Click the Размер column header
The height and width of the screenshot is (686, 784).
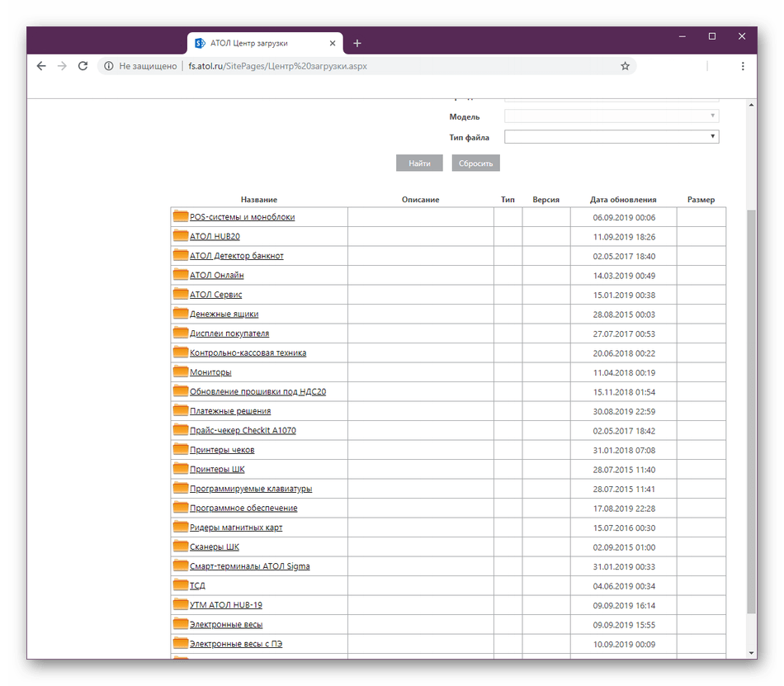(701, 200)
